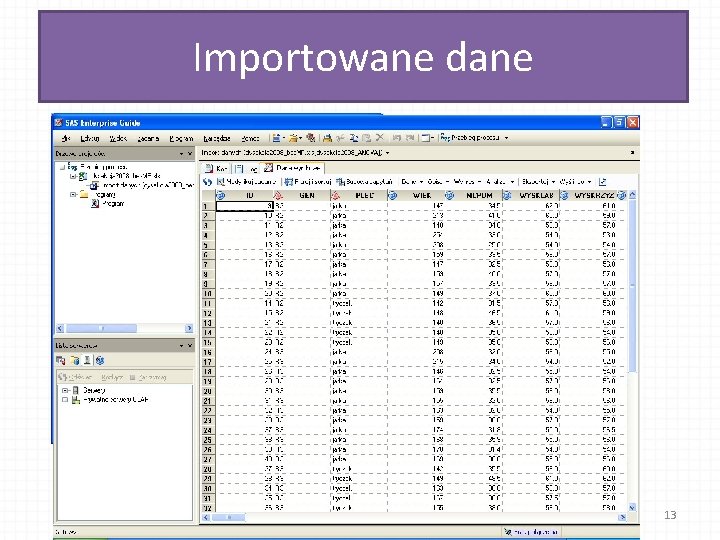This screenshot has height=540, width=720.
Task: Click the Paste toolbar icon
Action: (x=366, y=137)
